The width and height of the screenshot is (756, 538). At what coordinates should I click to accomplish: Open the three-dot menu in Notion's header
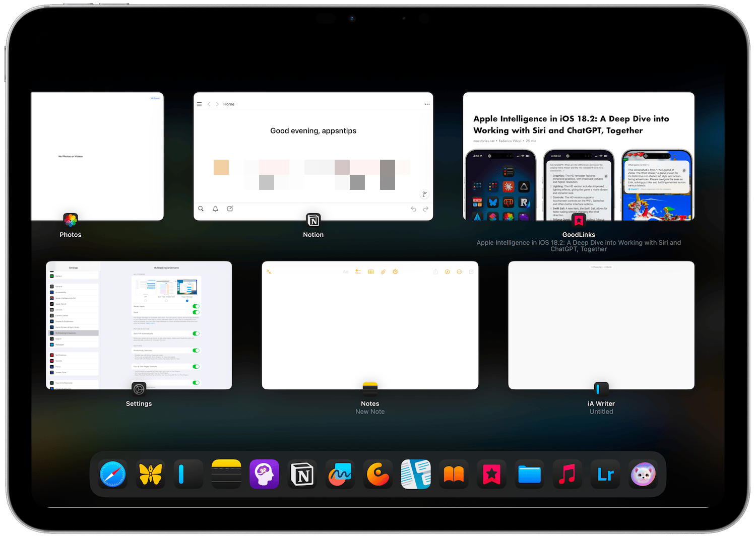click(x=427, y=104)
